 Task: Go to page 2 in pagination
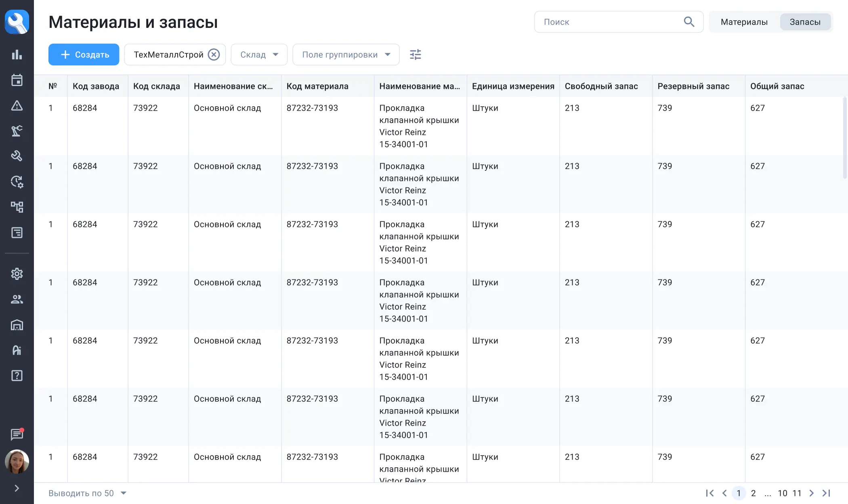coord(753,493)
